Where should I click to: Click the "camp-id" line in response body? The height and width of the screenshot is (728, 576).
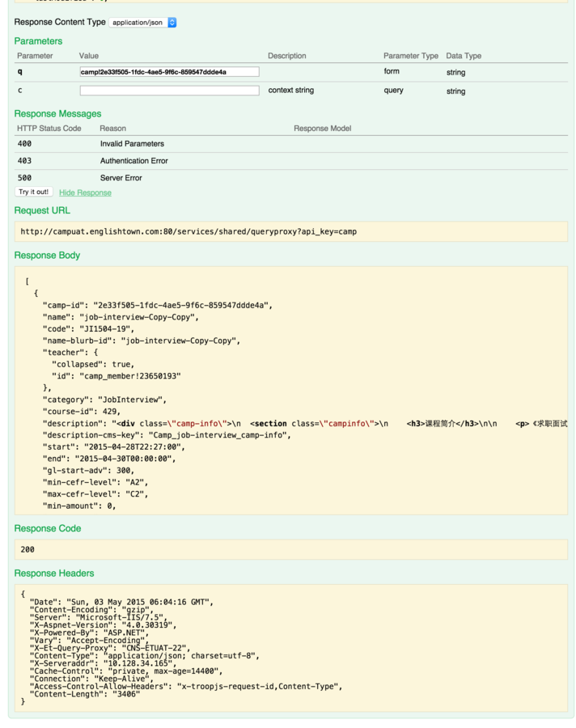click(x=158, y=306)
